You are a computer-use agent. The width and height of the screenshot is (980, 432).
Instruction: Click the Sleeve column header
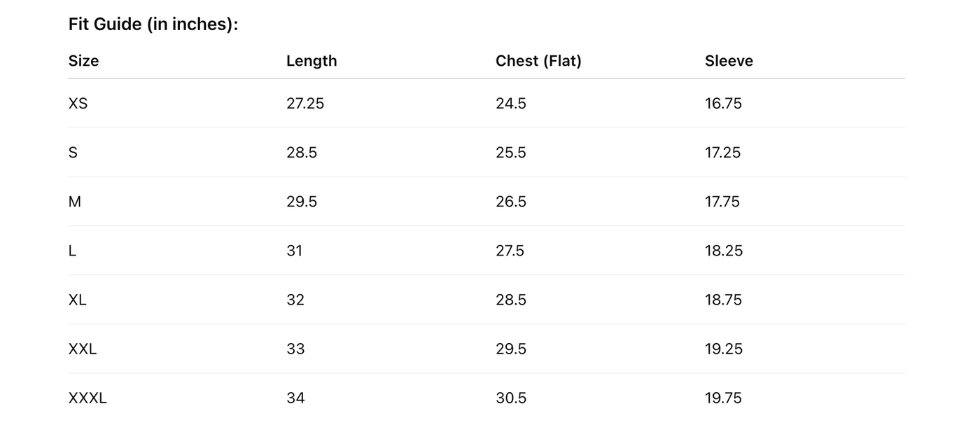729,61
